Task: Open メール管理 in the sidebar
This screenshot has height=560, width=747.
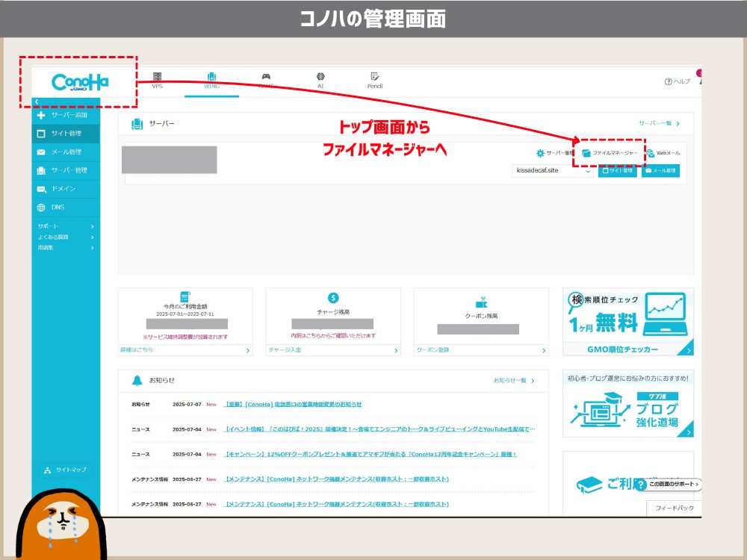Action: pos(66,152)
